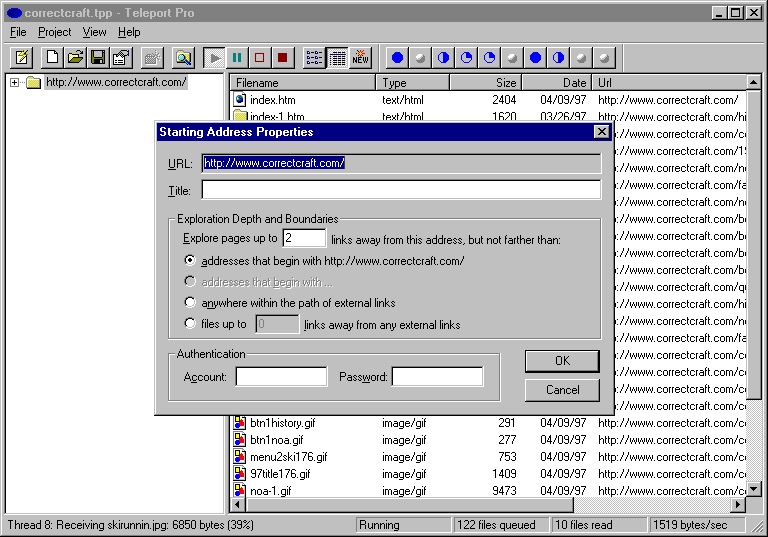Open the View menu
768x537 pixels.
click(x=94, y=32)
